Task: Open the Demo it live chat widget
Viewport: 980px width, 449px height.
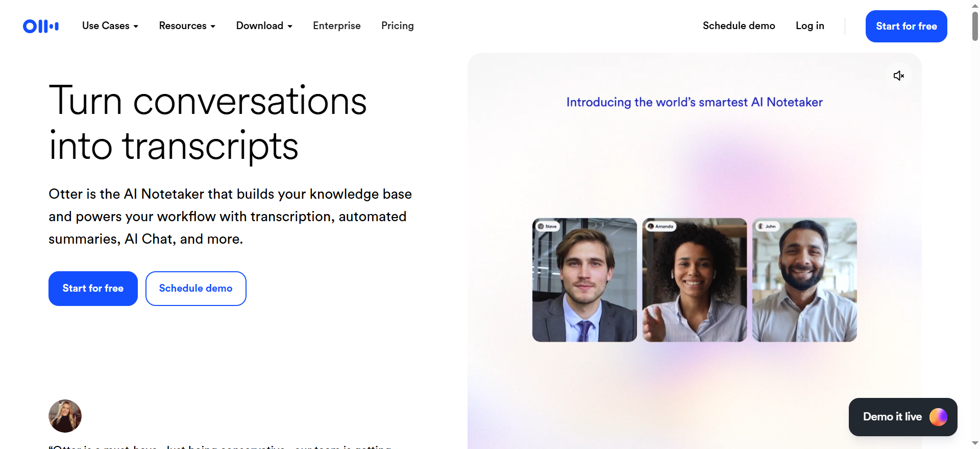Action: click(903, 417)
